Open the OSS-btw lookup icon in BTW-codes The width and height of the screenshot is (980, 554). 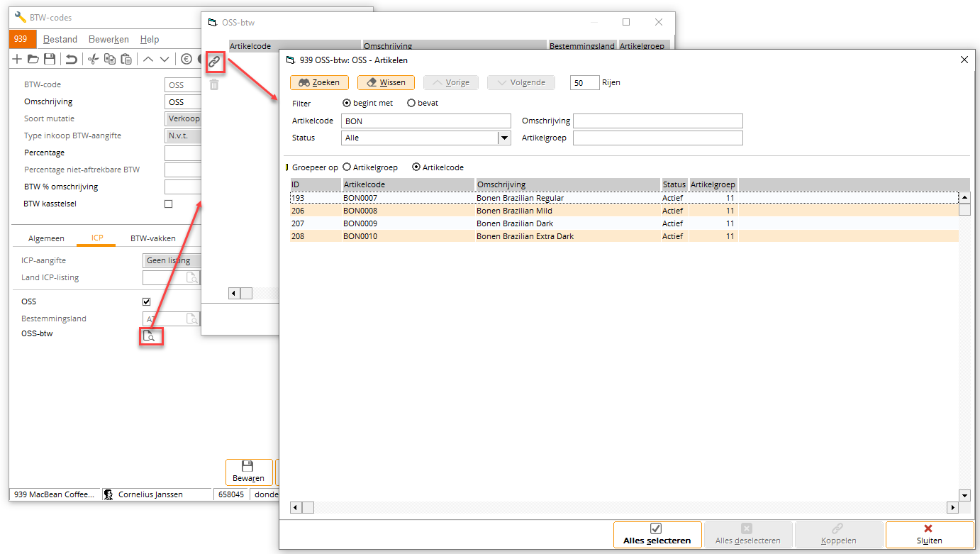[x=149, y=336]
